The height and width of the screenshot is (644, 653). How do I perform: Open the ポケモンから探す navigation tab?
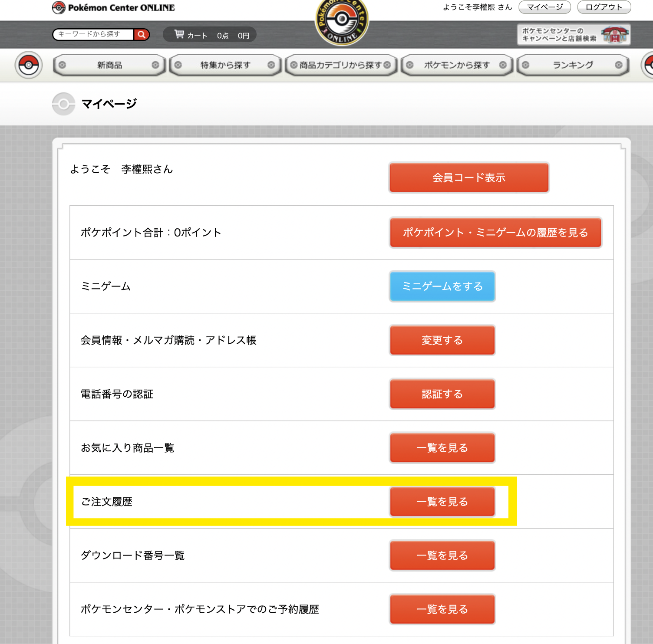(457, 65)
